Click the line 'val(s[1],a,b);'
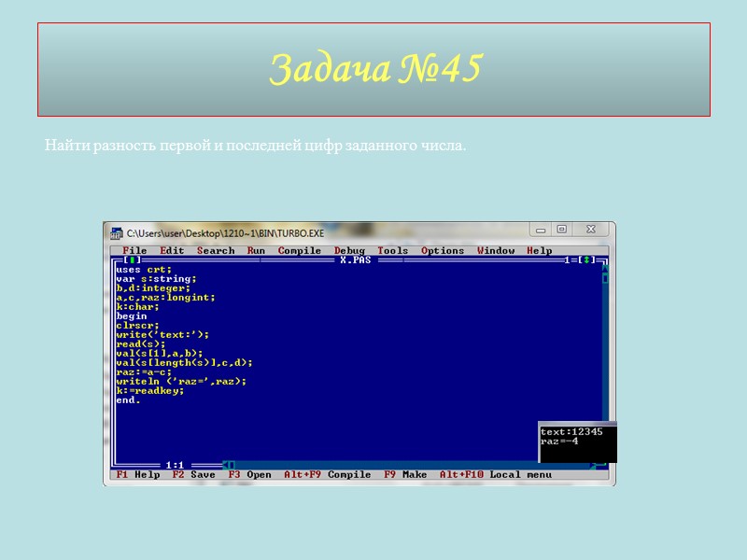The image size is (747, 560). pos(160,354)
